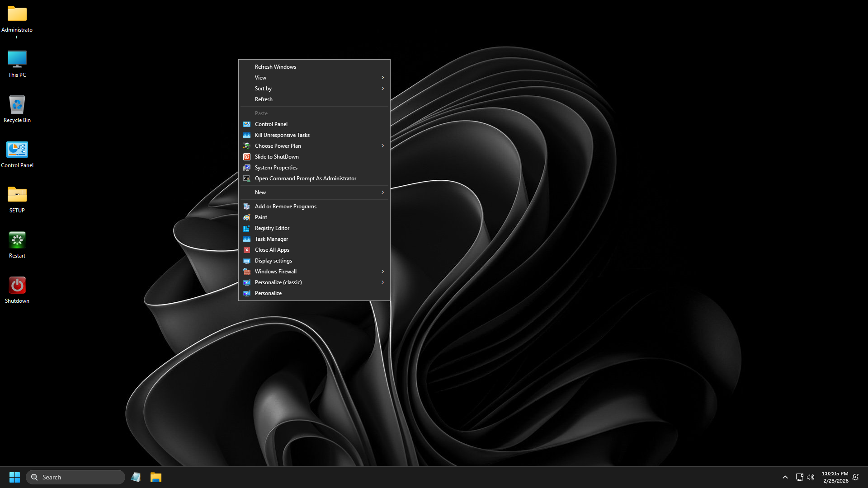Screen dimensions: 868x488
Task: Choose Display settings entry text
Action: click(274, 261)
